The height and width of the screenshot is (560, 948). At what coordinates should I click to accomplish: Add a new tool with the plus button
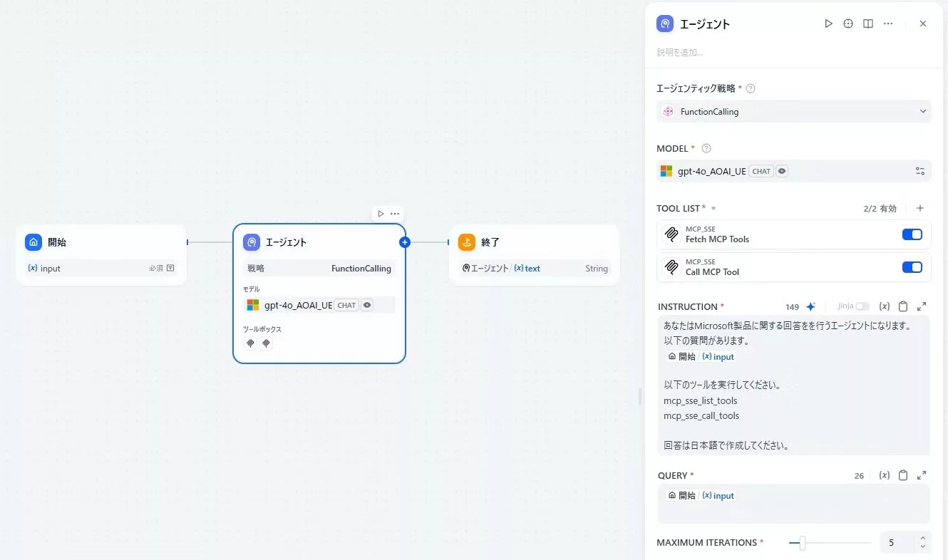click(920, 208)
